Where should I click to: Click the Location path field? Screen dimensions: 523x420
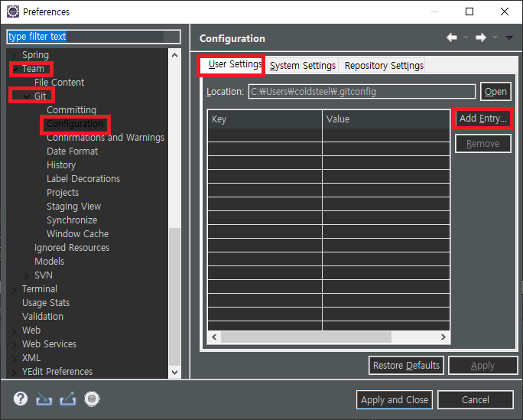362,91
